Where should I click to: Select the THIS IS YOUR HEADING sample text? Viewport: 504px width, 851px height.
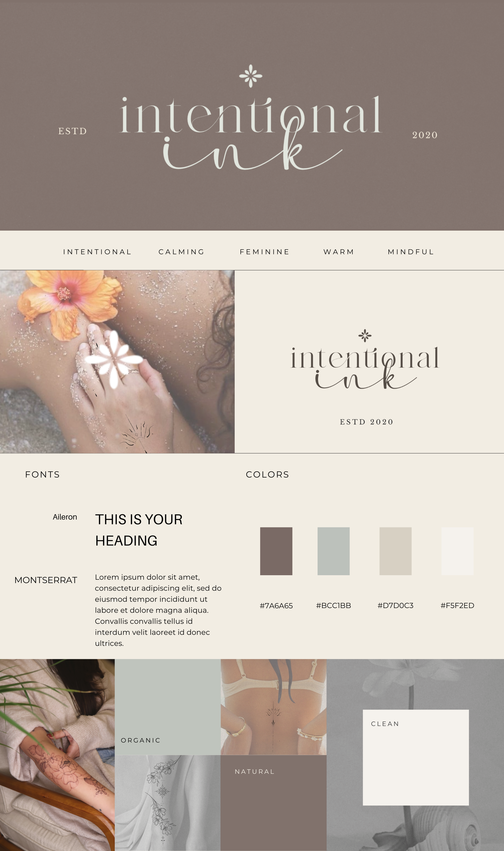(x=139, y=530)
